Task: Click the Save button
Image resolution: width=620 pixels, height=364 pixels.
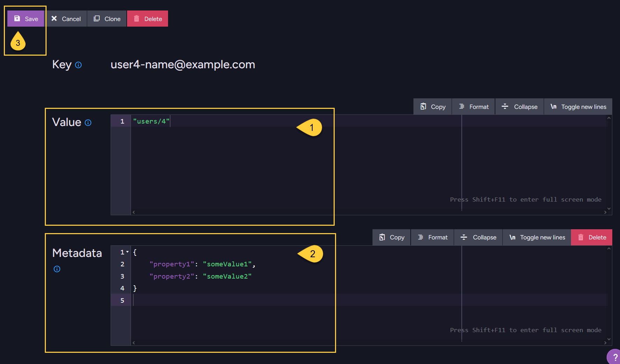Action: click(26, 19)
